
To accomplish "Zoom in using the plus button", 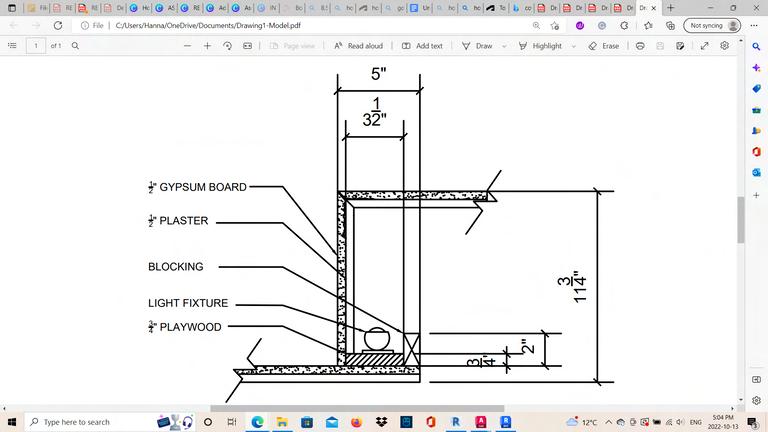I will 207,46.
